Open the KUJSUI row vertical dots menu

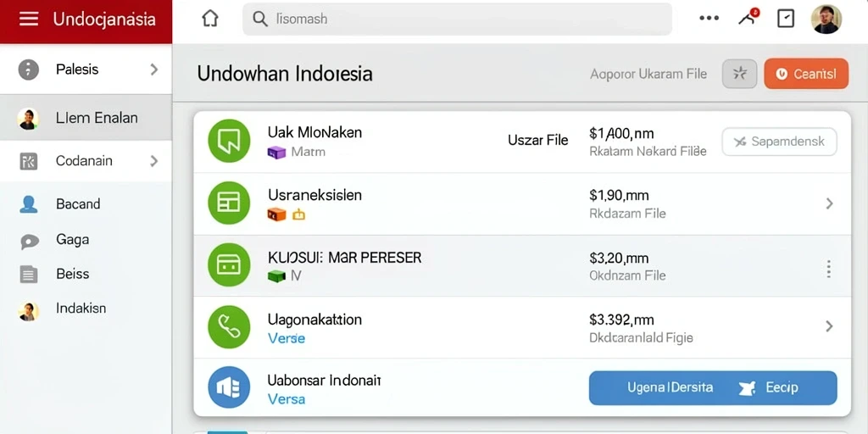[x=829, y=269]
